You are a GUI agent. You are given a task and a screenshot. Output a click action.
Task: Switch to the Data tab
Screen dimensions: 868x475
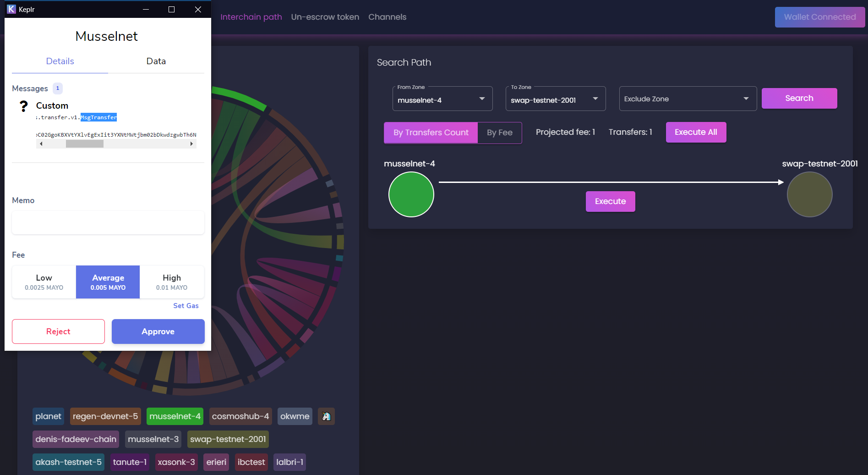click(156, 61)
